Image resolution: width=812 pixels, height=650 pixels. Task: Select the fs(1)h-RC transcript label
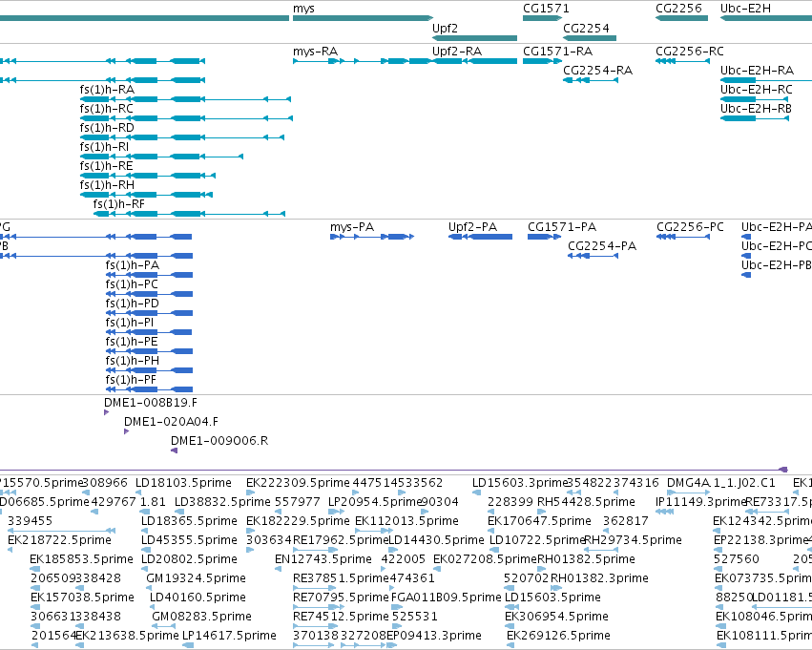[107, 109]
